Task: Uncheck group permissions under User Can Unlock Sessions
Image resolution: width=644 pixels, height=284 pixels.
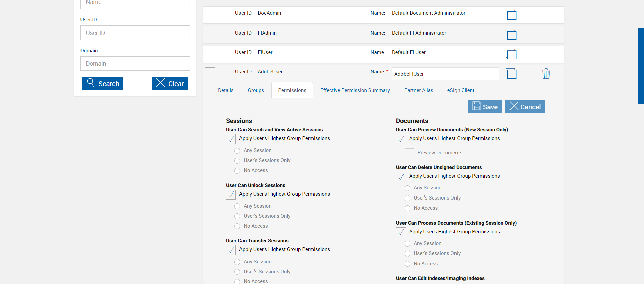Action: 231,194
